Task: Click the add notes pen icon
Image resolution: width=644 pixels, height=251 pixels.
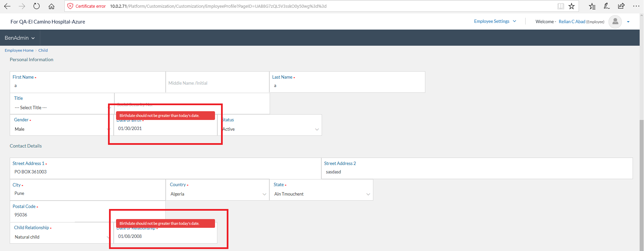Action: pyautogui.click(x=606, y=6)
